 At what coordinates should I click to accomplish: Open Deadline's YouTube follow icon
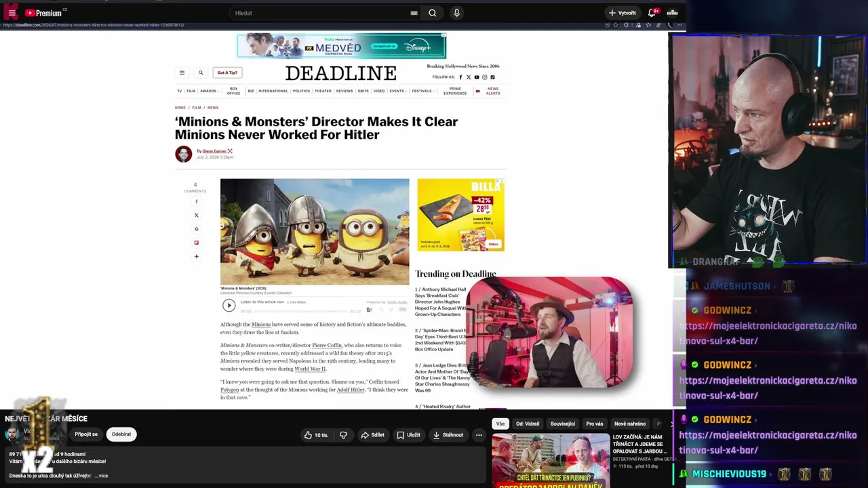point(477,77)
